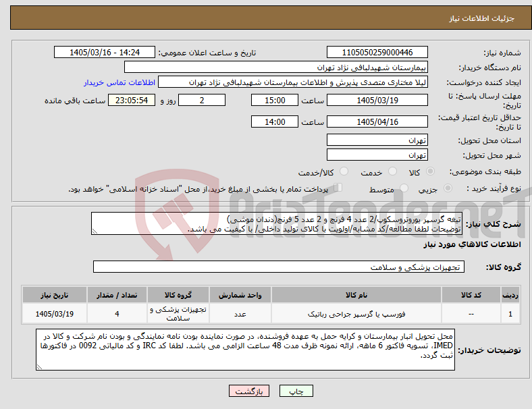Click the page header جزئیات اطلاعات نیاز
532x409 pixels.
point(482,18)
